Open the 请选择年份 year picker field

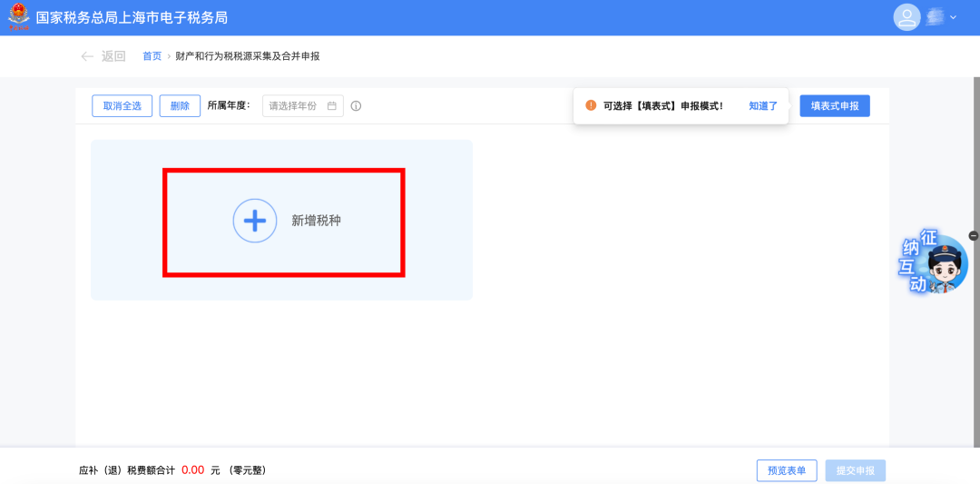302,105
